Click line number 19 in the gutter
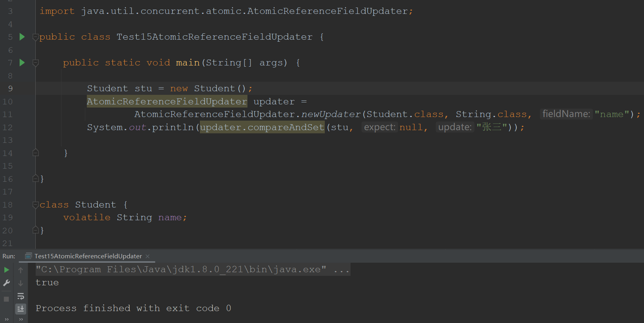 (x=8, y=217)
